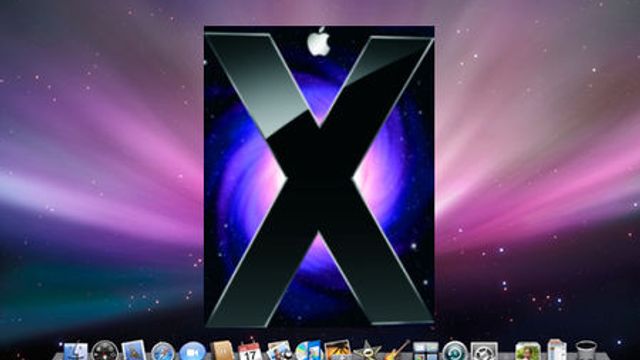Image resolution: width=640 pixels, height=360 pixels.
Task: Launch Mail from the Dock
Action: (134, 351)
